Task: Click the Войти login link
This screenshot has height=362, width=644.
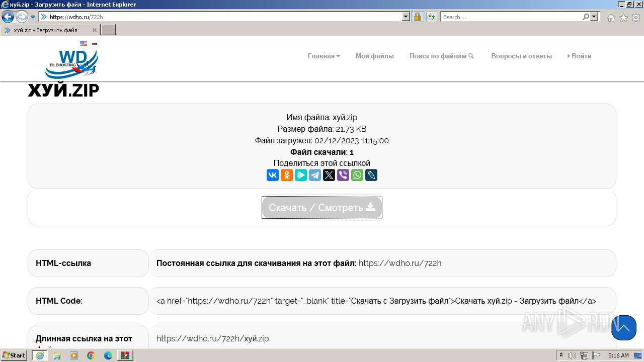Action: [580, 56]
